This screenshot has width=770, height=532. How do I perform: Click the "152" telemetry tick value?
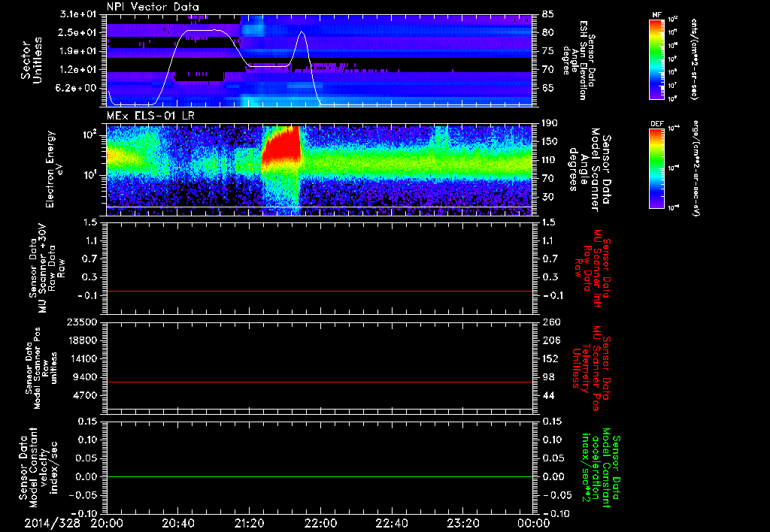[x=550, y=358]
